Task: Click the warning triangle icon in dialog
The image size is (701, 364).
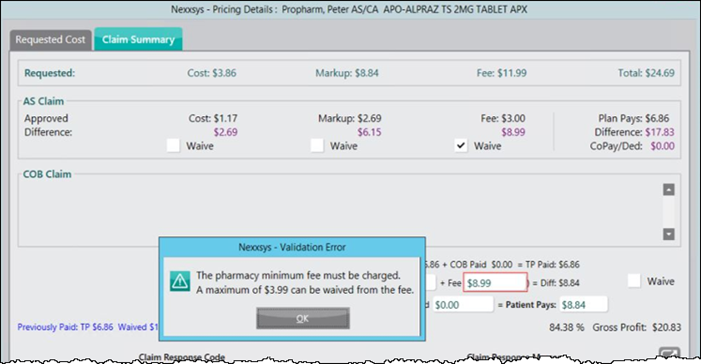Action: point(180,282)
